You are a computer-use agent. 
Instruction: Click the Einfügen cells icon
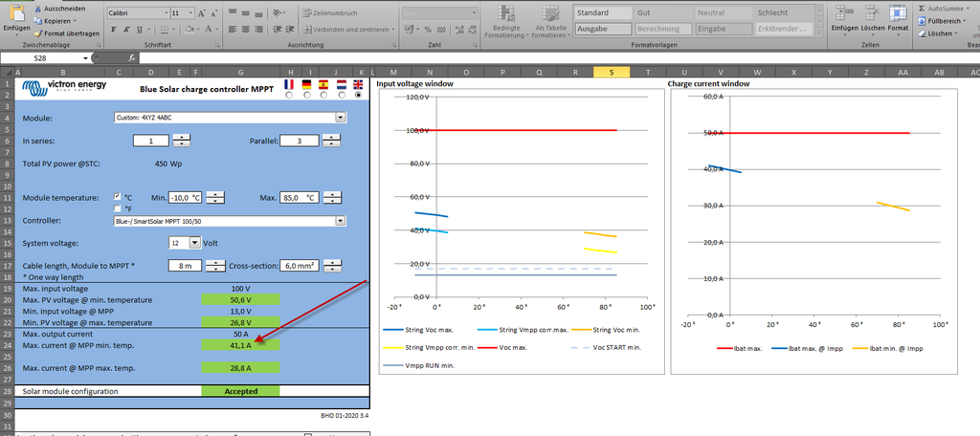(x=845, y=12)
